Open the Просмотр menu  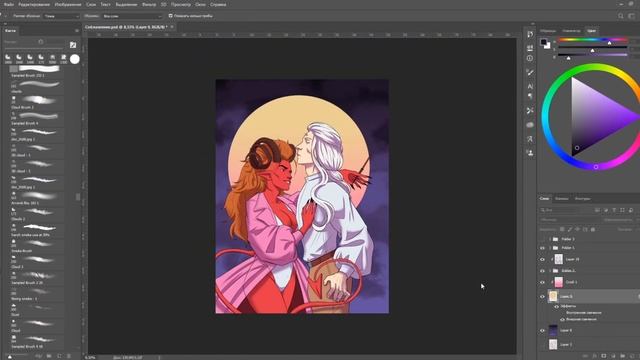[180, 4]
